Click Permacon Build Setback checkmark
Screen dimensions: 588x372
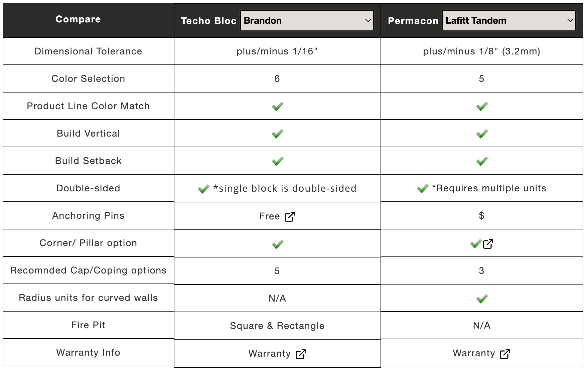click(482, 161)
